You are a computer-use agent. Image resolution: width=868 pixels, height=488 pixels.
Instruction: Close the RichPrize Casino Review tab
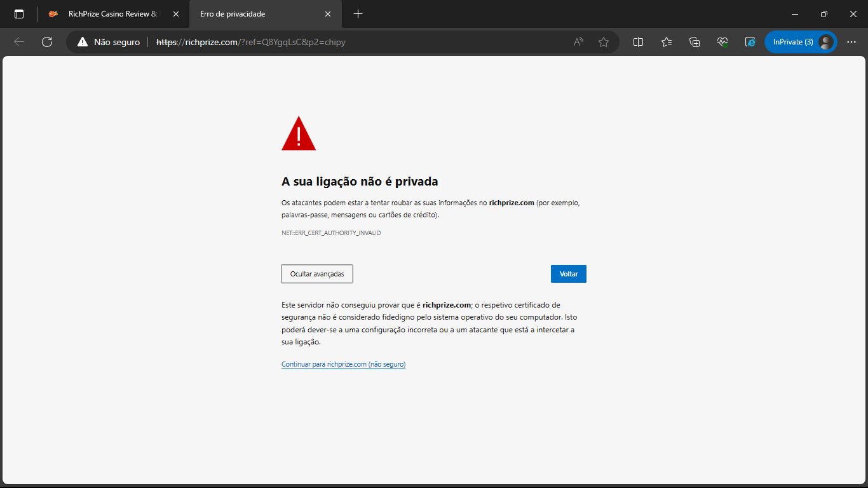coord(176,14)
